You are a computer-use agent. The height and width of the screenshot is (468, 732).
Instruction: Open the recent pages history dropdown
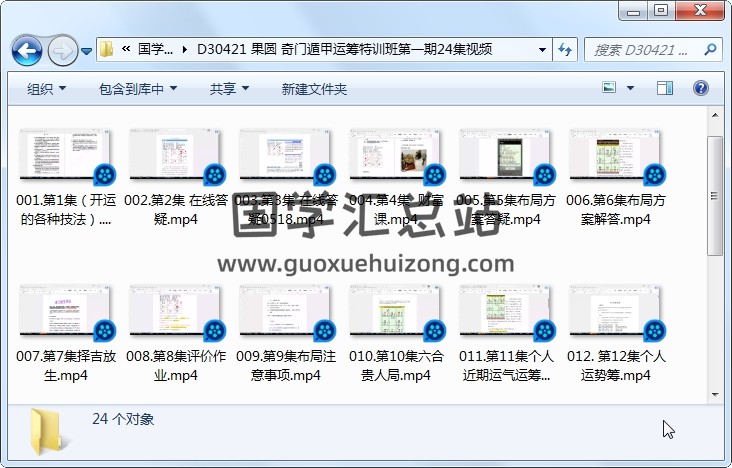click(x=87, y=50)
